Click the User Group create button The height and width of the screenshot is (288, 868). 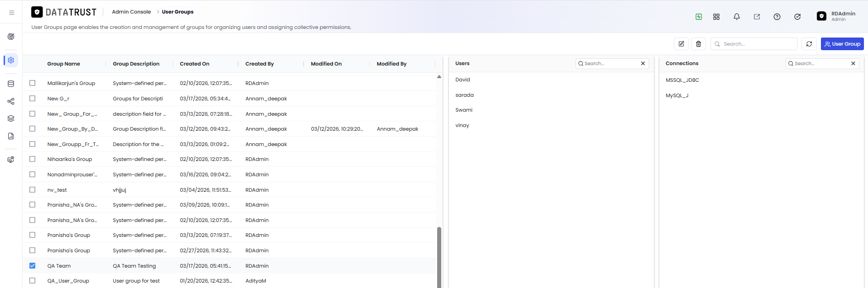(842, 44)
